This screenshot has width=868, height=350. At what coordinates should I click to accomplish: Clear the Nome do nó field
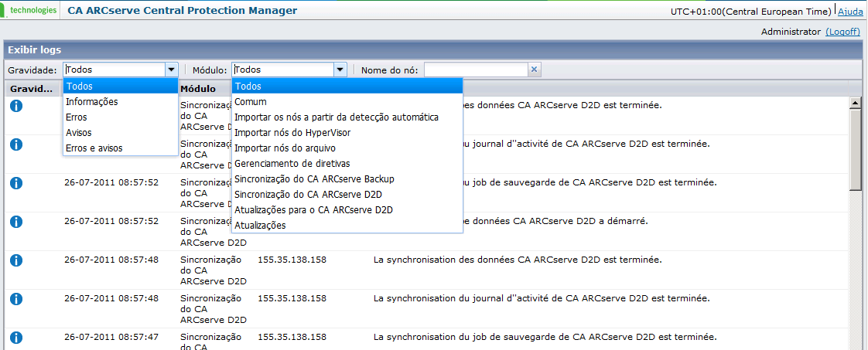(535, 70)
